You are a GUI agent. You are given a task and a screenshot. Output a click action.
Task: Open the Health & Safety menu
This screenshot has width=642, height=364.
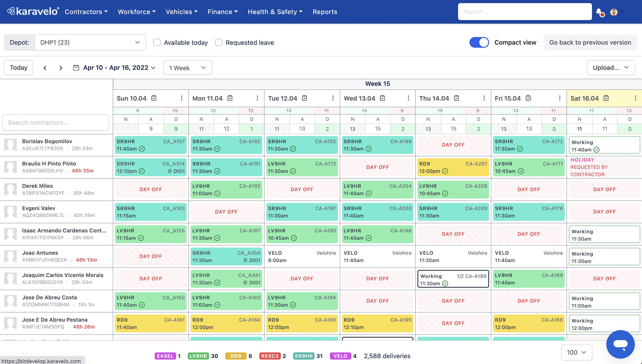(x=275, y=12)
